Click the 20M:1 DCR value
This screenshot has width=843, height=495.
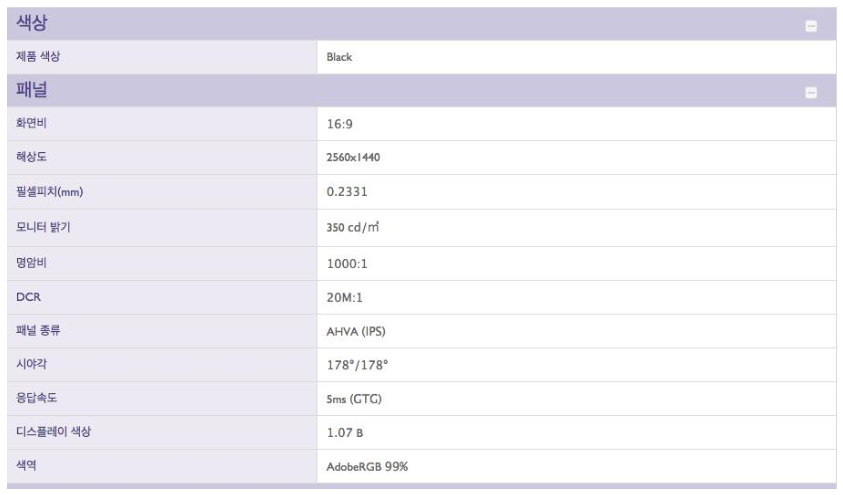(345, 298)
